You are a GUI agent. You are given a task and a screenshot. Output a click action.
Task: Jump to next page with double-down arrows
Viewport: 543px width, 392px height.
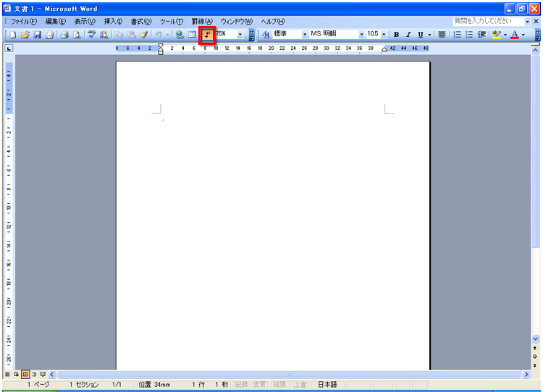tap(535, 365)
